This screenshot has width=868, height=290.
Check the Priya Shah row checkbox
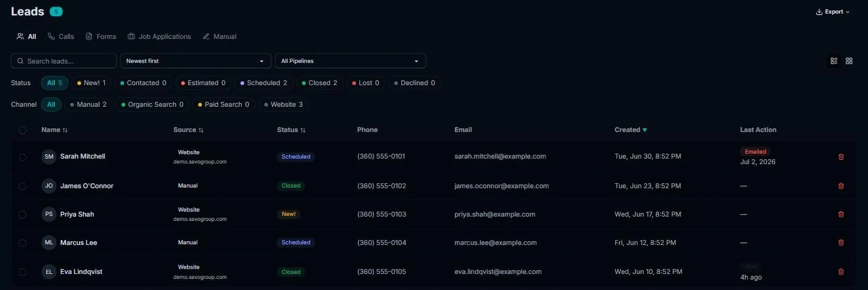pyautogui.click(x=23, y=215)
